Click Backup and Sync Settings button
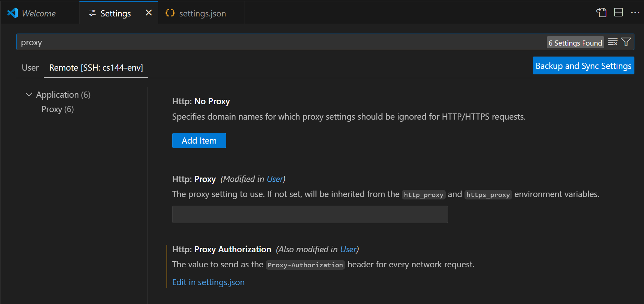This screenshot has width=644, height=304. [x=583, y=66]
